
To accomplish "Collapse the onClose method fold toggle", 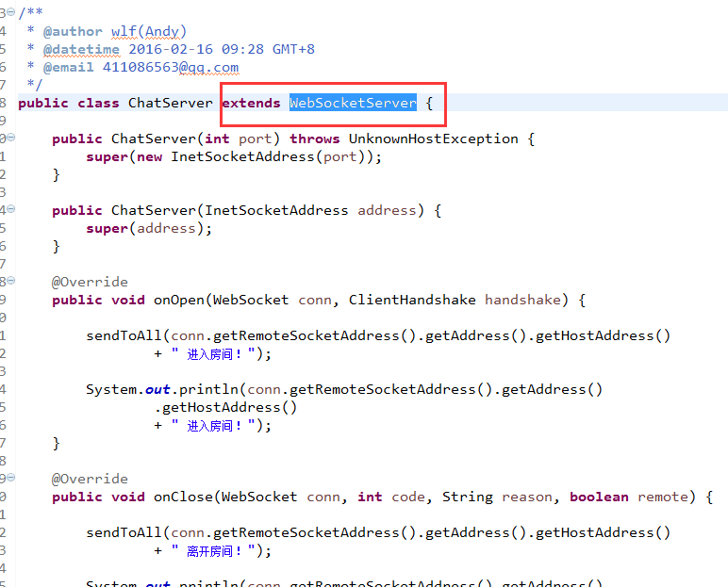I will (10, 477).
